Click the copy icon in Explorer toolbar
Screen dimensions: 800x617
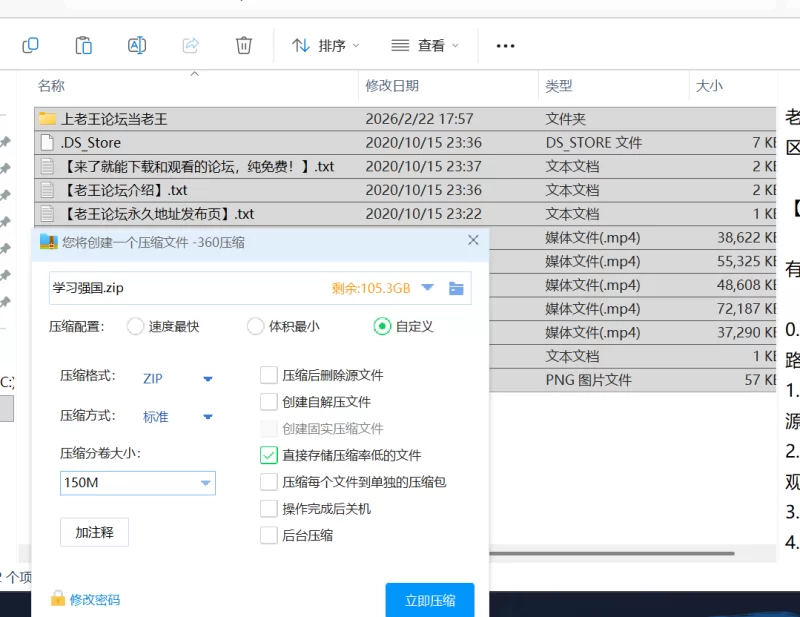(30, 45)
